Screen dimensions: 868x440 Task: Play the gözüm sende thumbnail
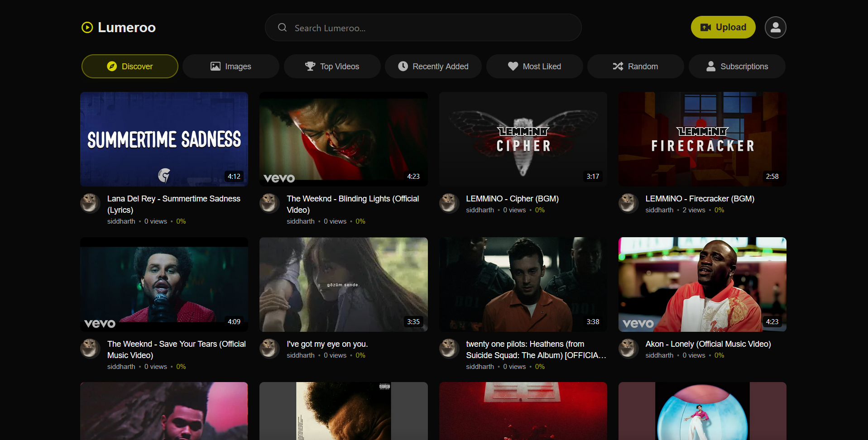(x=344, y=284)
